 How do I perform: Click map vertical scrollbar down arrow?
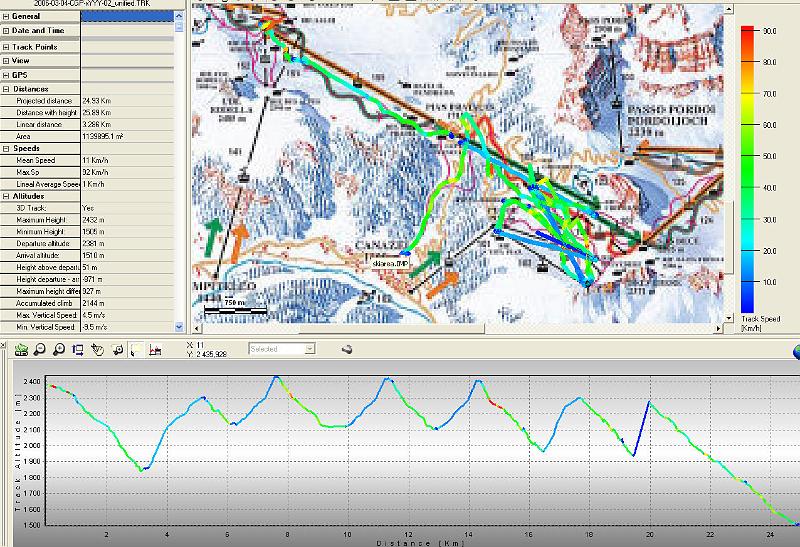729,318
